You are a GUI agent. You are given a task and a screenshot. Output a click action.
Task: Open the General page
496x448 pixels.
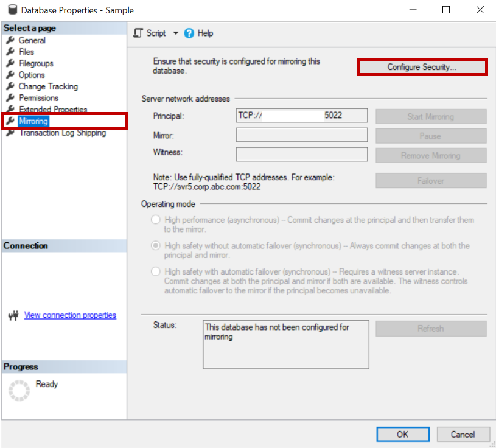32,40
